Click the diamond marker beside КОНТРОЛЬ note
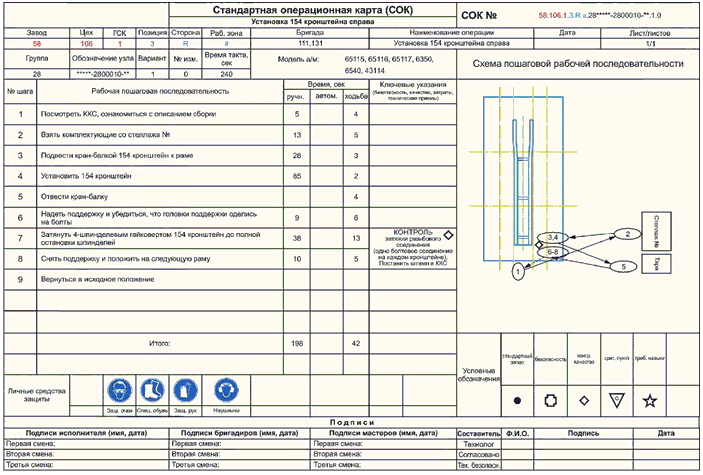This screenshot has height=475, width=703. pos(448,234)
